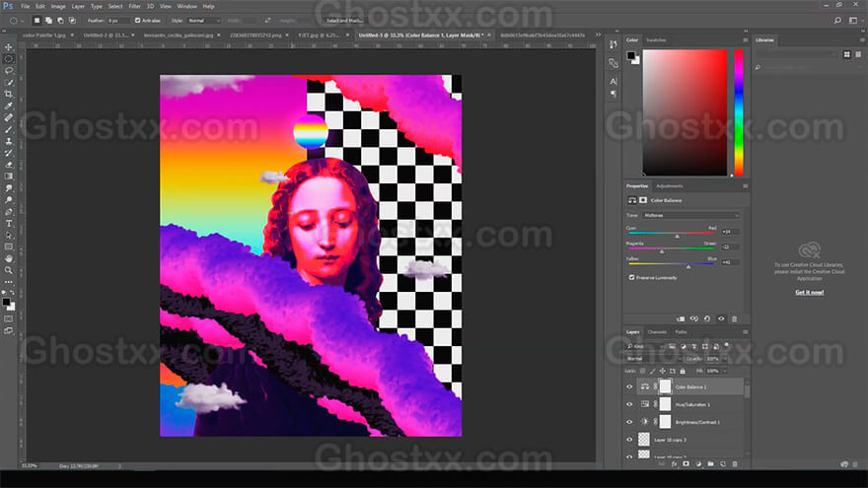Select the Eraser tool
Viewport: 868px width, 488px height.
coord(8,165)
